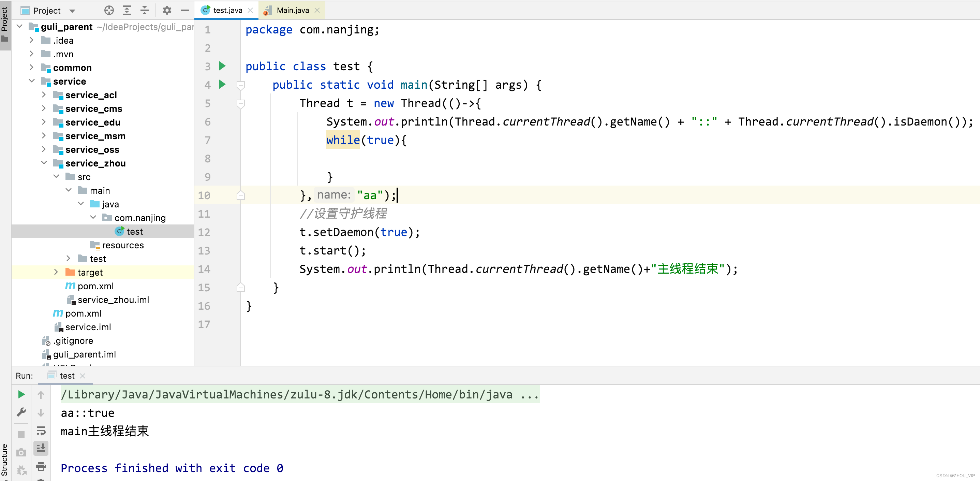Click the wrench icon in Run panel
980x481 pixels.
tap(21, 412)
